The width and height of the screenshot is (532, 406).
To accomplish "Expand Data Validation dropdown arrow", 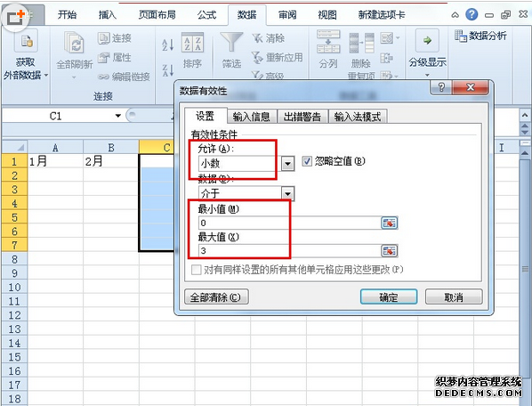I will (398, 37).
